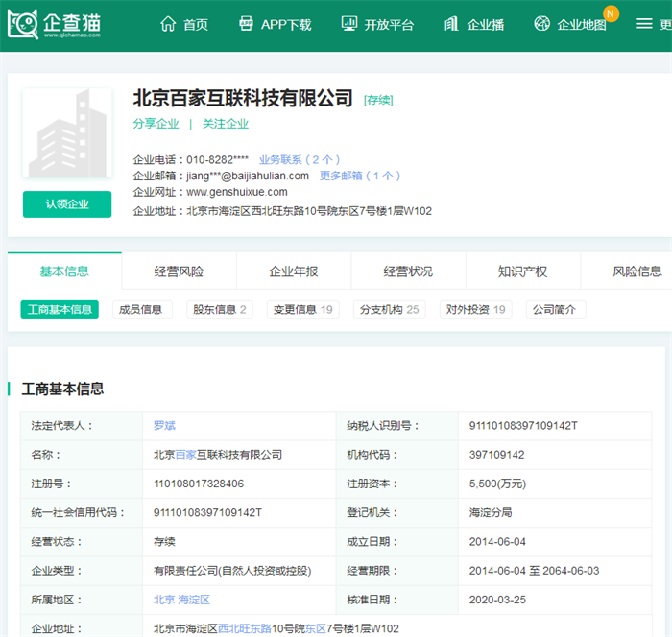This screenshot has height=637, width=672.
Task: Click the home icon beside 首页
Action: [x=168, y=24]
